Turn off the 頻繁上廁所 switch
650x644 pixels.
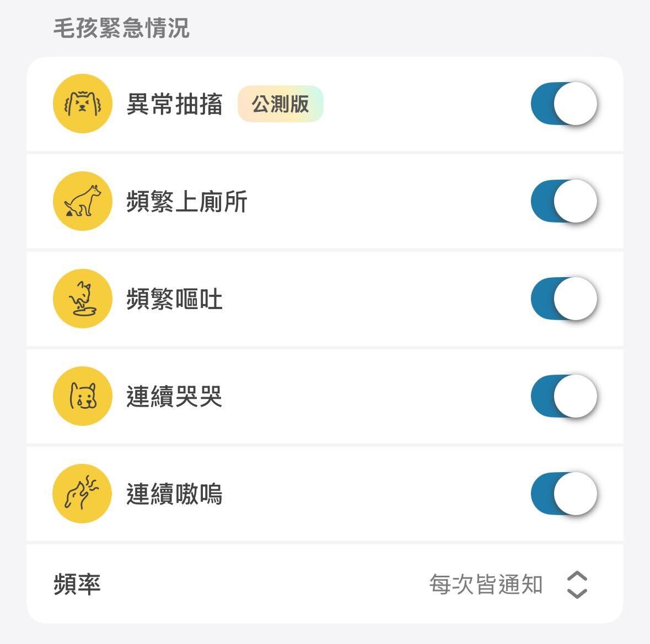tap(563, 201)
